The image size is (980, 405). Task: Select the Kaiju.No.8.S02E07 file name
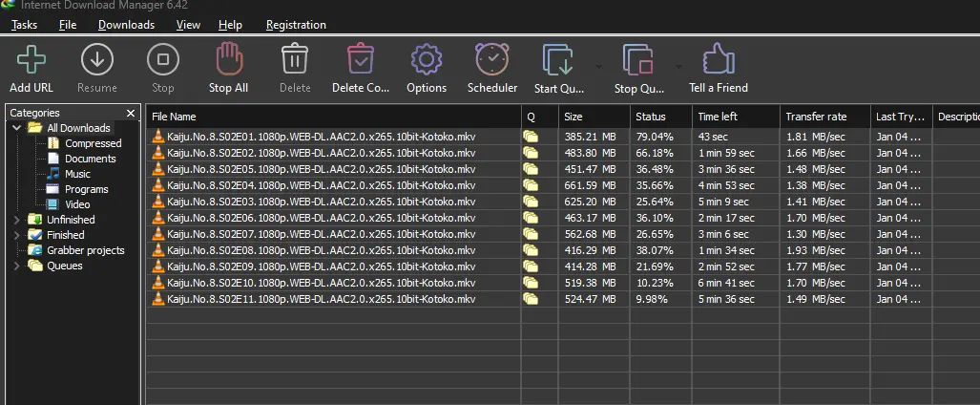tap(322, 234)
